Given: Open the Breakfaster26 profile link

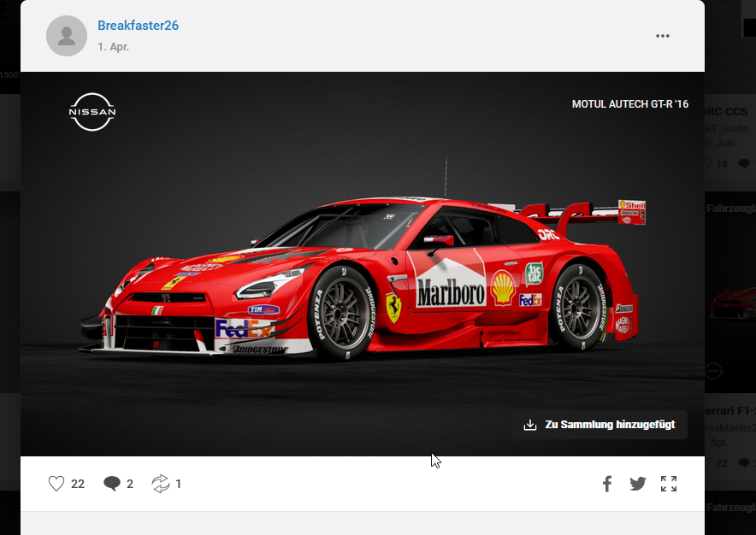Looking at the screenshot, I should point(138,26).
